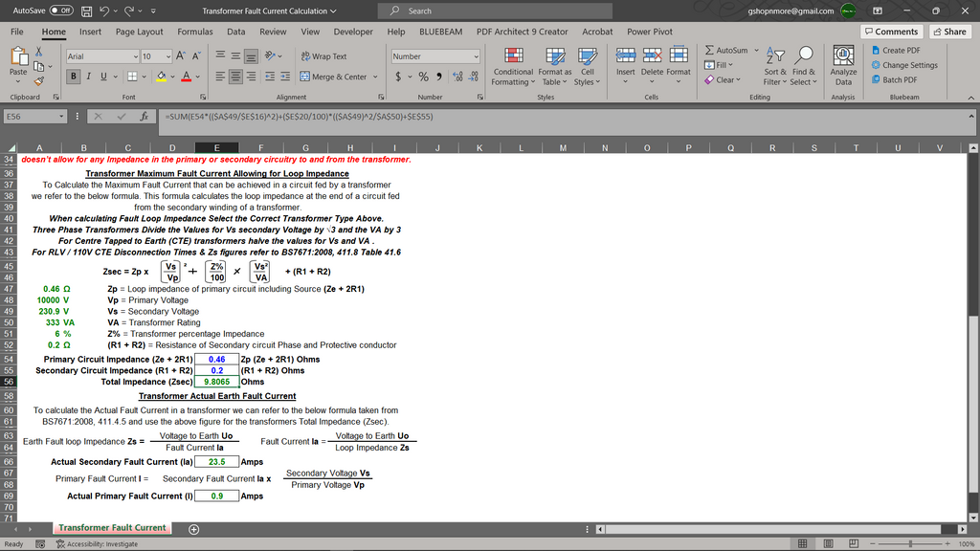Click the Comma Style icon
Image resolution: width=980 pixels, height=551 pixels.
(x=438, y=77)
